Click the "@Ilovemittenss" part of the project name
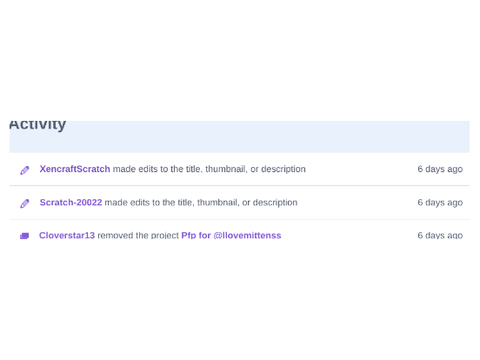This screenshot has height=360, width=480. [247, 235]
